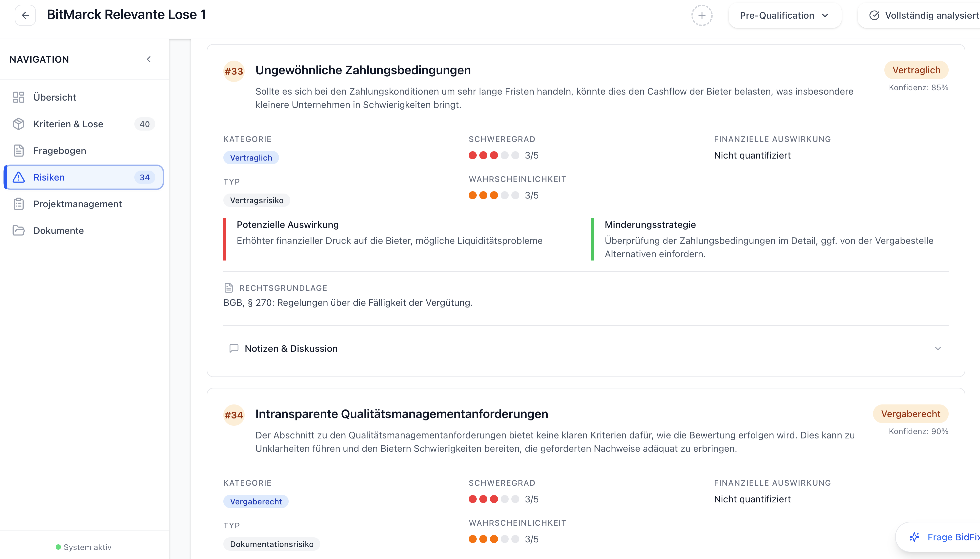The image size is (980, 559).
Task: Click the Projektmanagement clipboard icon
Action: coord(18,204)
